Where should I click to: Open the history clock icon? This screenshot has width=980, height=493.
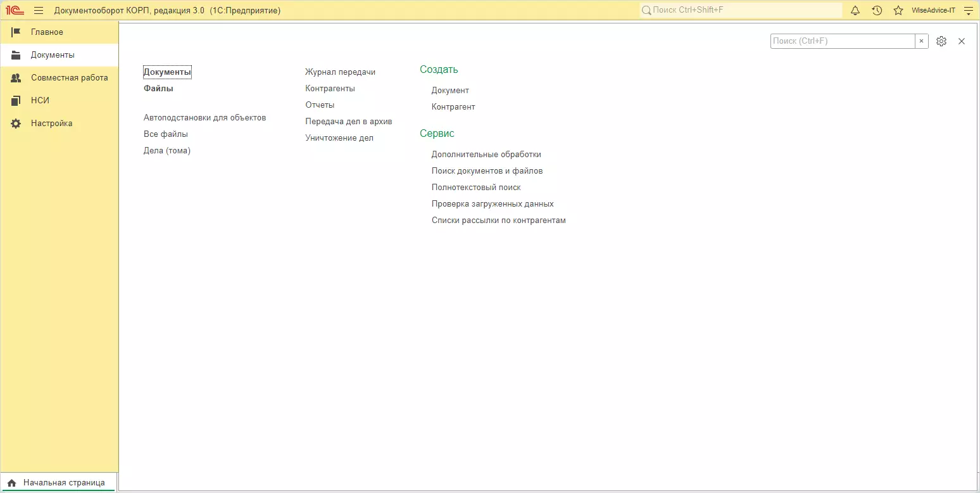[877, 10]
